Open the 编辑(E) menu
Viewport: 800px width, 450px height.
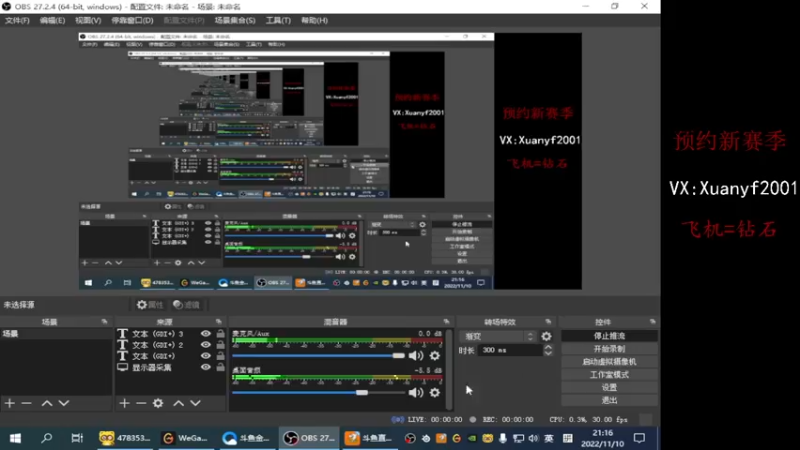[x=52, y=20]
